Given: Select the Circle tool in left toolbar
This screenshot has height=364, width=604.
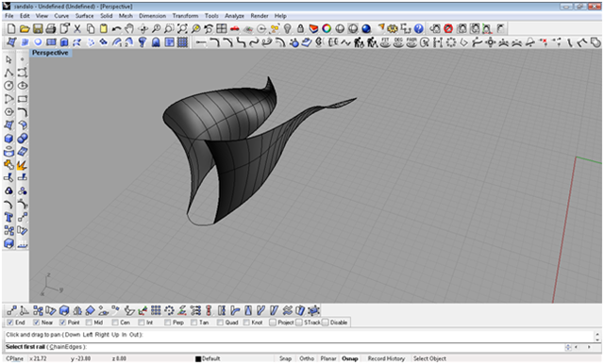Looking at the screenshot, I should (x=8, y=86).
